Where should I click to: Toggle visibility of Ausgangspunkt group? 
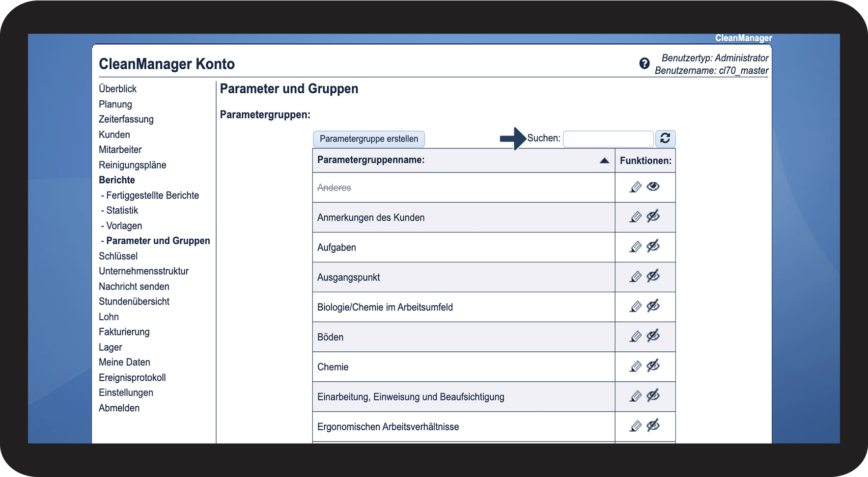653,276
